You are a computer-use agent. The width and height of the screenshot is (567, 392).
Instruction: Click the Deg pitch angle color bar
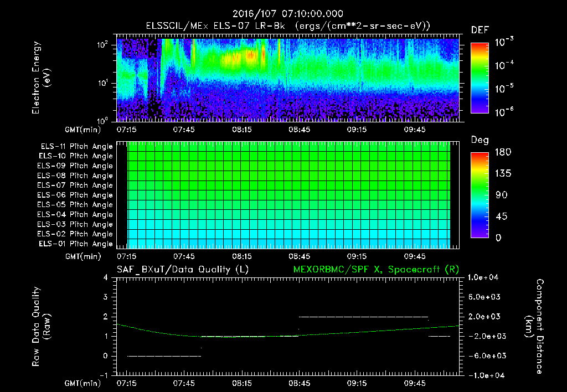tap(480, 195)
